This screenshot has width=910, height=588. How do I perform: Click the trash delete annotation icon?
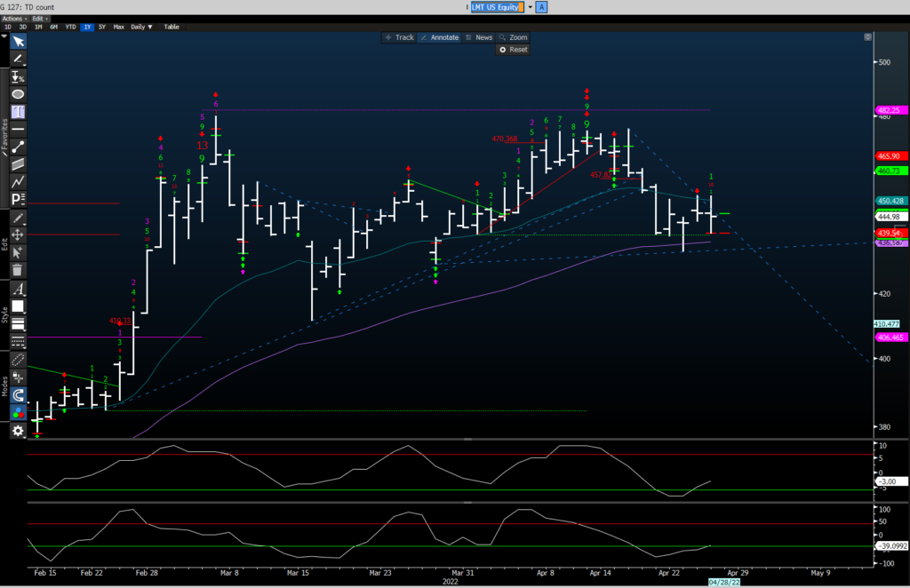point(18,270)
